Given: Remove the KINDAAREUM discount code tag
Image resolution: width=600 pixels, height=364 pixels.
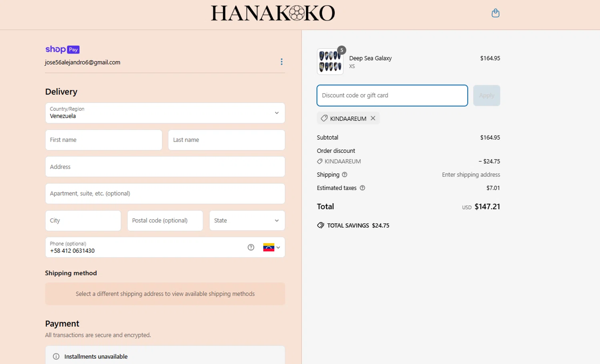Looking at the screenshot, I should point(373,118).
